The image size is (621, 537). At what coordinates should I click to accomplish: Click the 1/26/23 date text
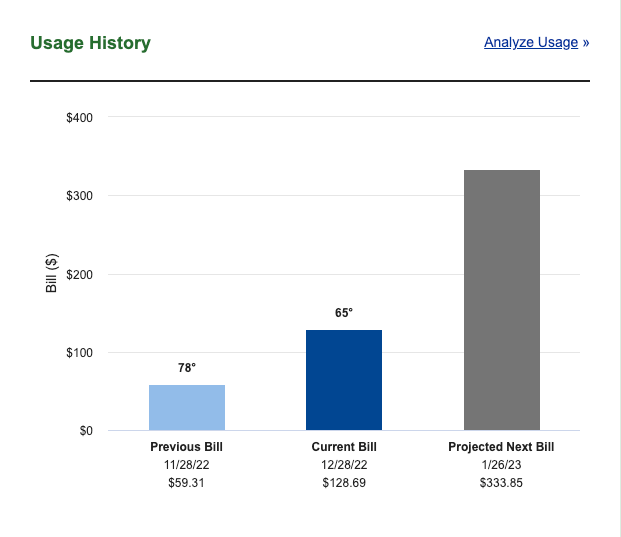(x=501, y=465)
